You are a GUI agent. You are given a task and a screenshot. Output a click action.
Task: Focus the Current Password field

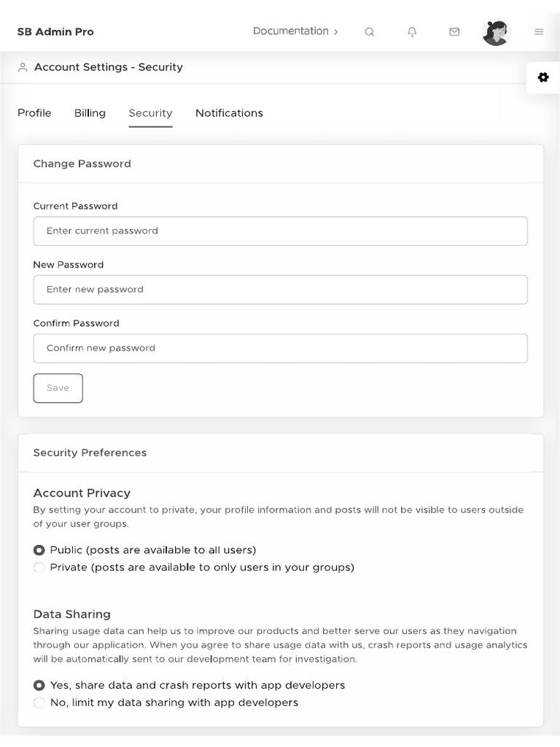coord(280,231)
